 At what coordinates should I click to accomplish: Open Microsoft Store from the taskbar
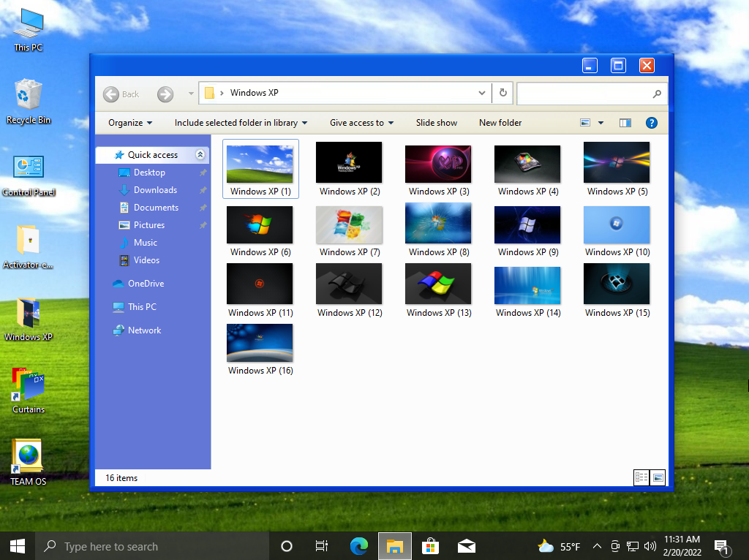(x=430, y=545)
